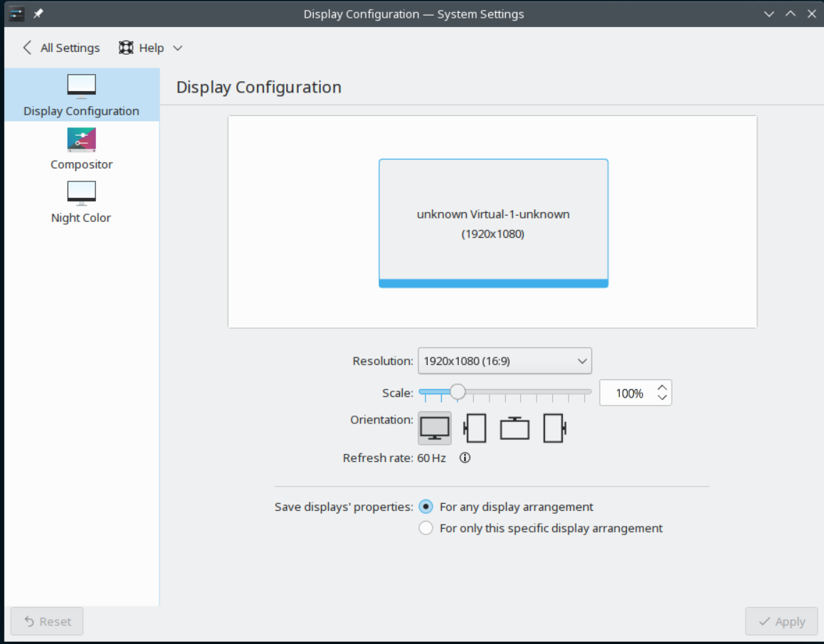Minimize the System Settings window
The height and width of the screenshot is (644, 824).
[768, 14]
